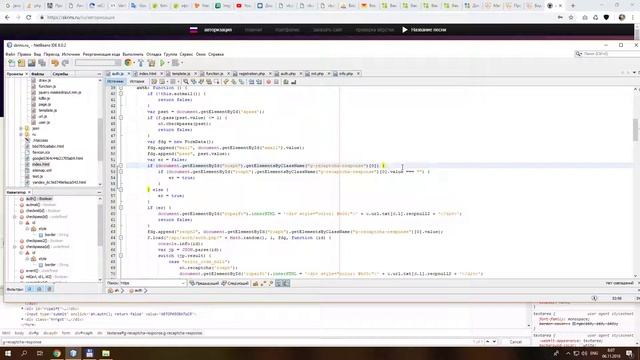
Task: Click Cancel in the DevTools search bar
Action: [x=516, y=342]
